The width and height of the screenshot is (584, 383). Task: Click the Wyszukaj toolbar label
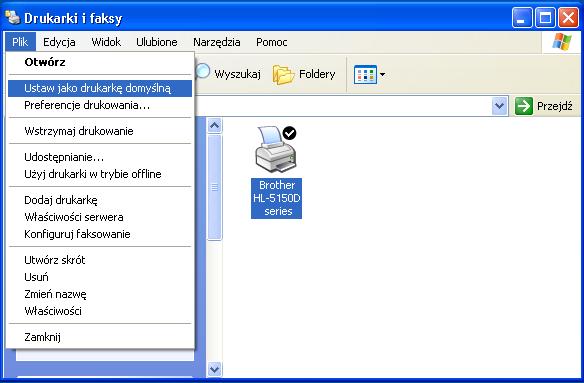(x=237, y=74)
